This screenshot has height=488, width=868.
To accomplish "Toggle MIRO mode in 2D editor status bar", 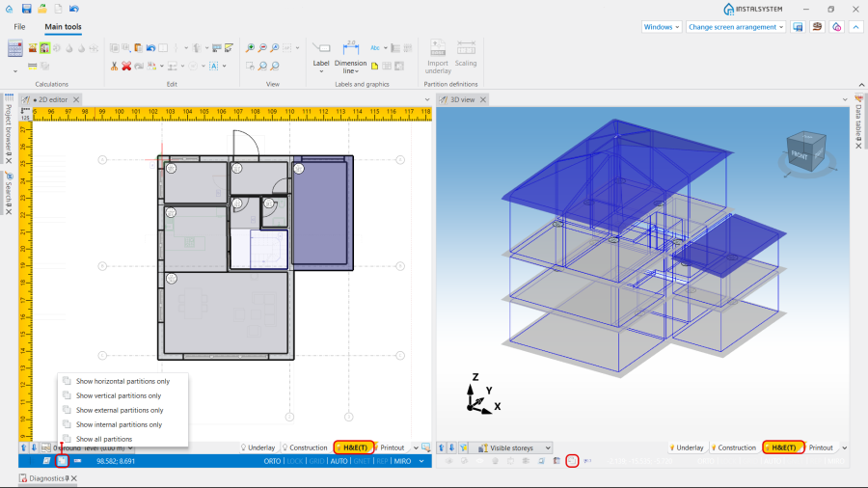I will [x=402, y=461].
